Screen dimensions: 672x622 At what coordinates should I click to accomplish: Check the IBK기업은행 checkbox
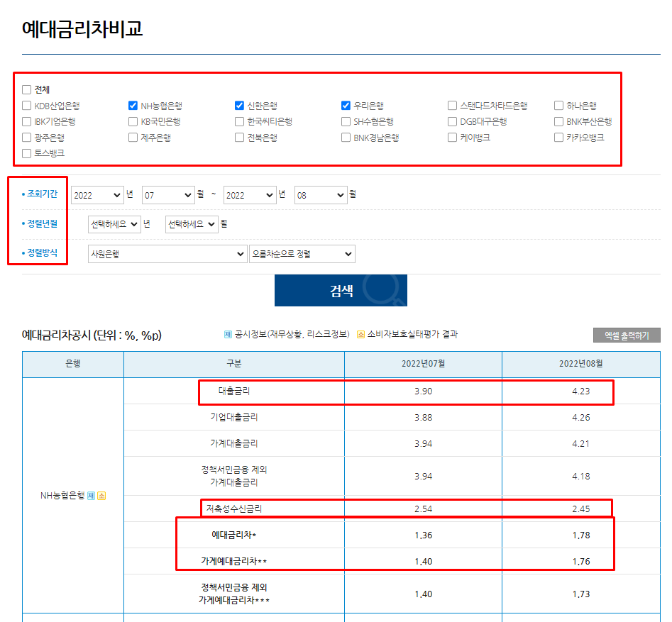point(26,122)
